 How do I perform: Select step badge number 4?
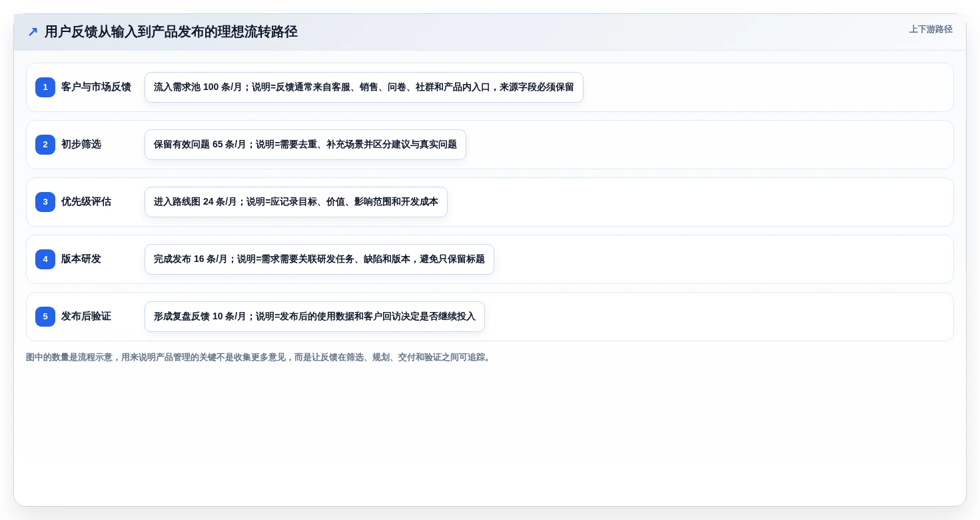coord(45,259)
